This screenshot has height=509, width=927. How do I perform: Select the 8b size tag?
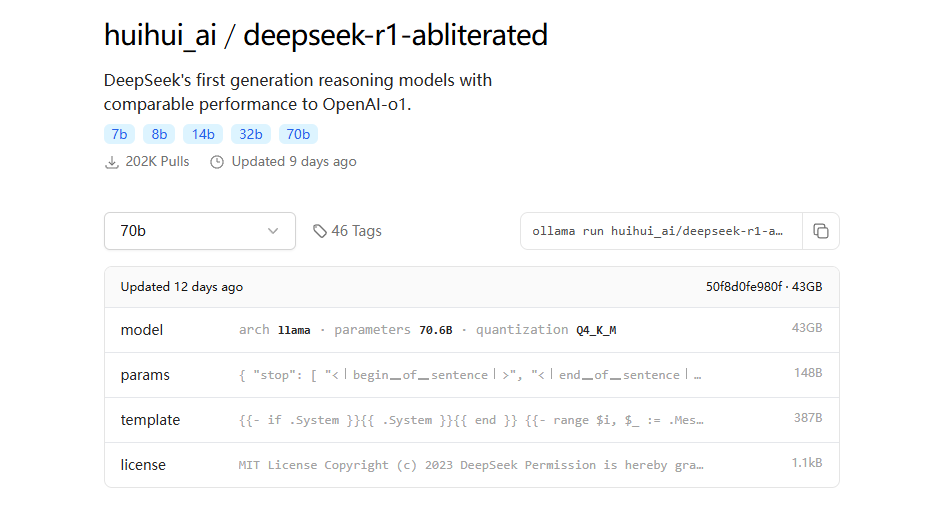[x=159, y=134]
